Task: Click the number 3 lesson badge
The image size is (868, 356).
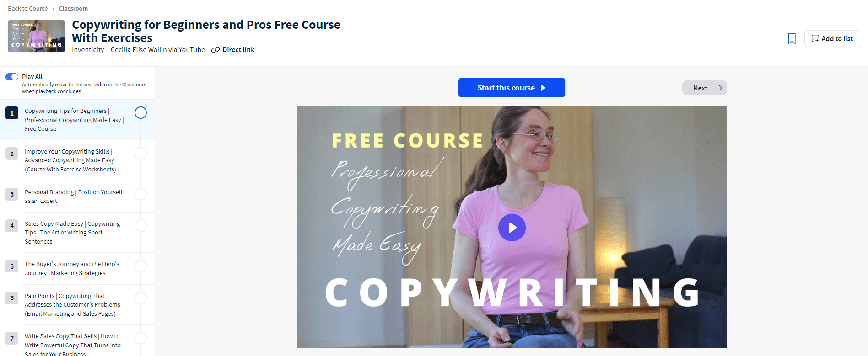Action: click(x=12, y=194)
